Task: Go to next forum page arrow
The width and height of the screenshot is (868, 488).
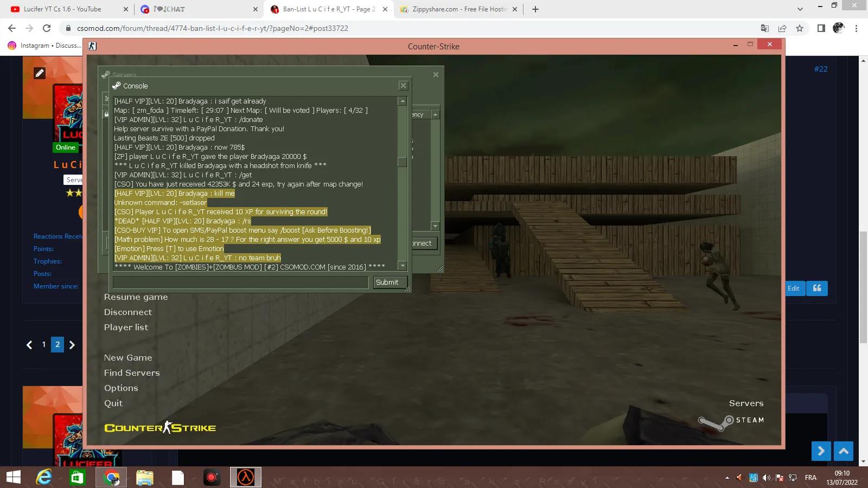Action: point(72,345)
